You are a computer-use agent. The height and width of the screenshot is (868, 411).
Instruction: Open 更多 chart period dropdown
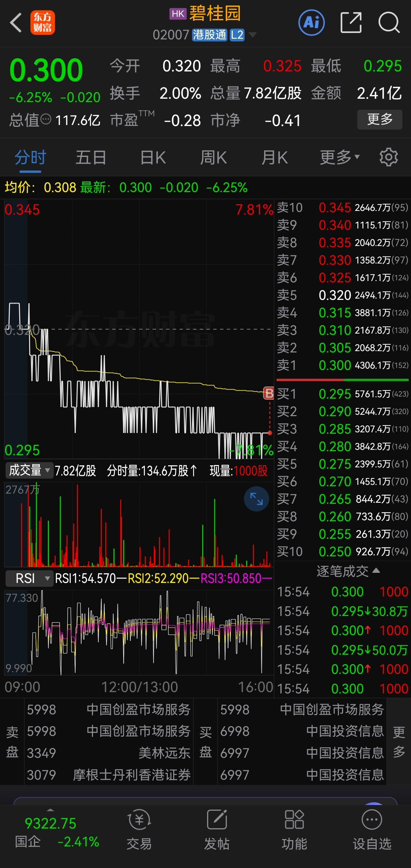tap(340, 157)
